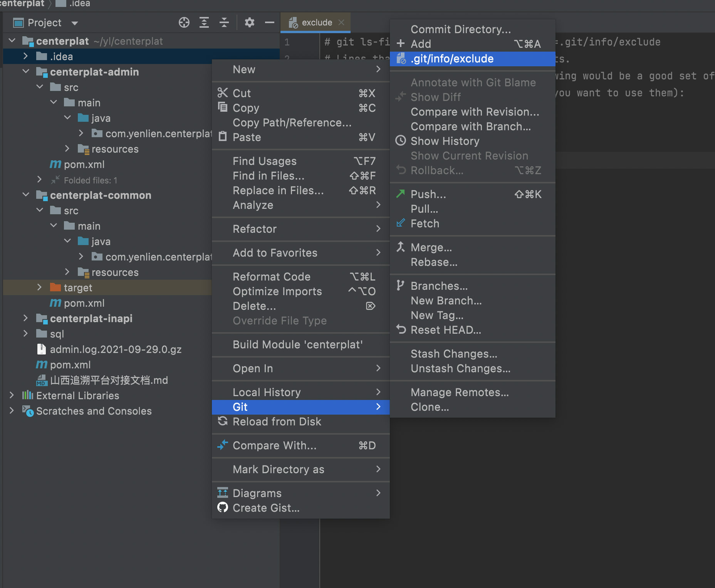The height and width of the screenshot is (588, 715).
Task: Click the External Libraries icon
Action: 27,395
